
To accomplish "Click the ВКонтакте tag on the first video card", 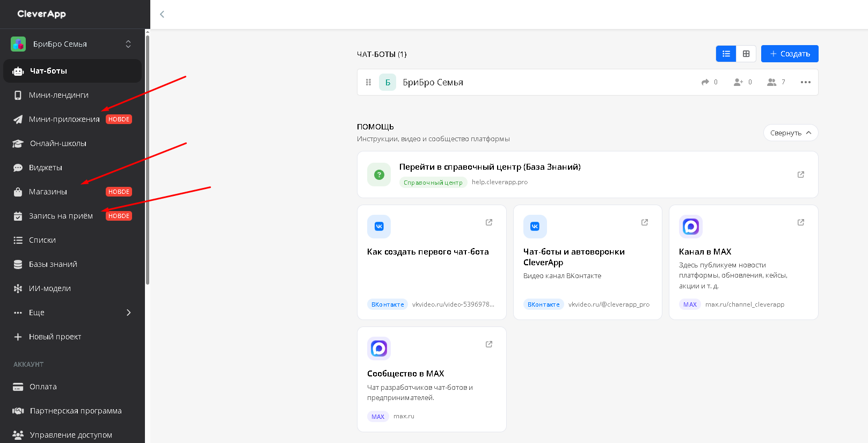I will pos(388,304).
